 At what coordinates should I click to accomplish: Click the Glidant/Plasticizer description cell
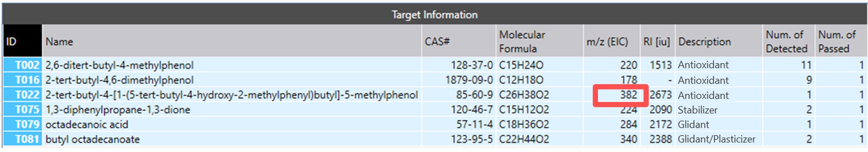[x=716, y=139]
